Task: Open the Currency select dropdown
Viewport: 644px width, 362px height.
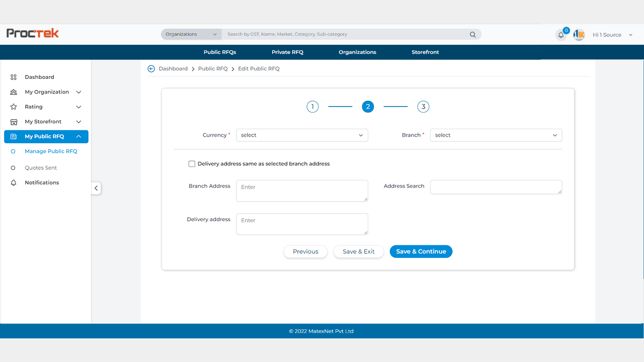Action: 302,135
